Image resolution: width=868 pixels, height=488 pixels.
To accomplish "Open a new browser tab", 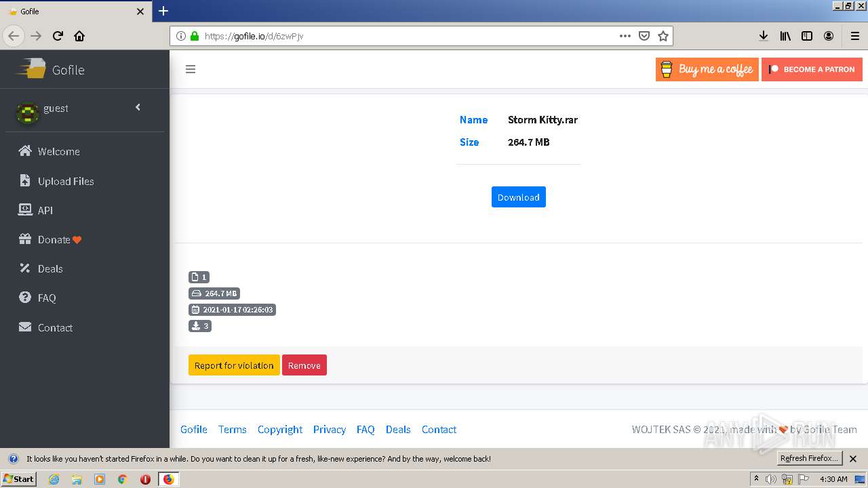I will click(163, 11).
